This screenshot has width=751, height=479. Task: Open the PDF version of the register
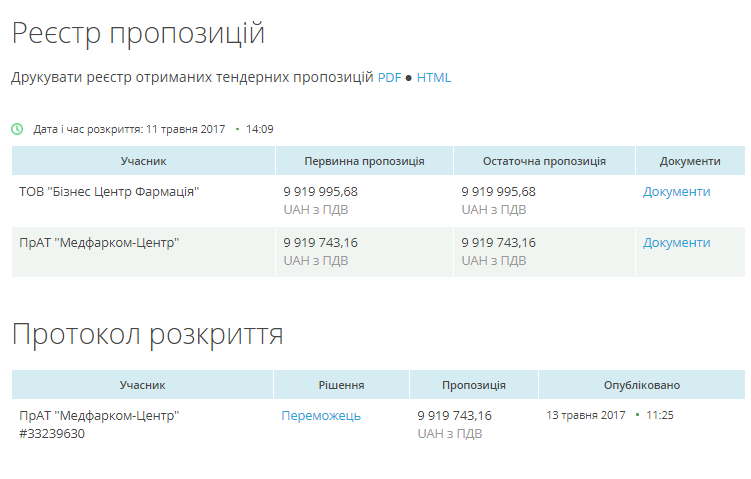tap(389, 77)
